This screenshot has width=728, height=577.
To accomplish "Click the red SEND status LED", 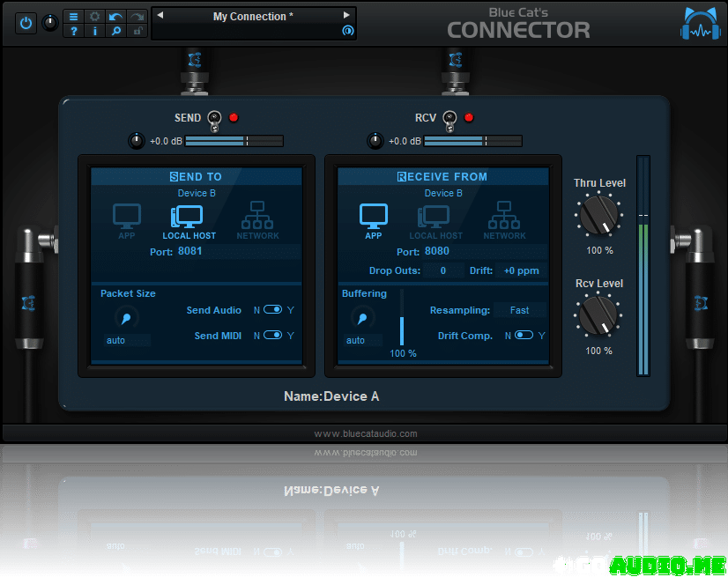I will pyautogui.click(x=234, y=117).
